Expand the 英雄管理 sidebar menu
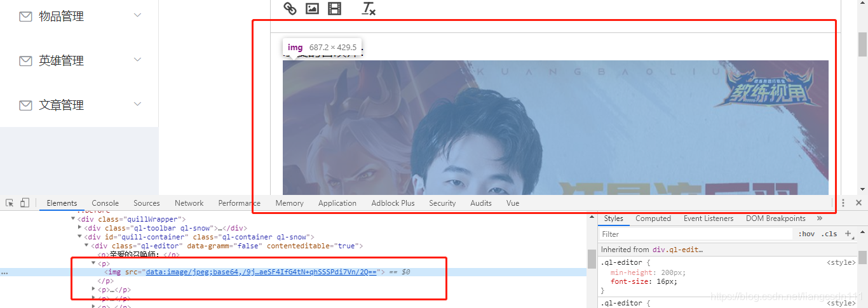 pos(137,60)
